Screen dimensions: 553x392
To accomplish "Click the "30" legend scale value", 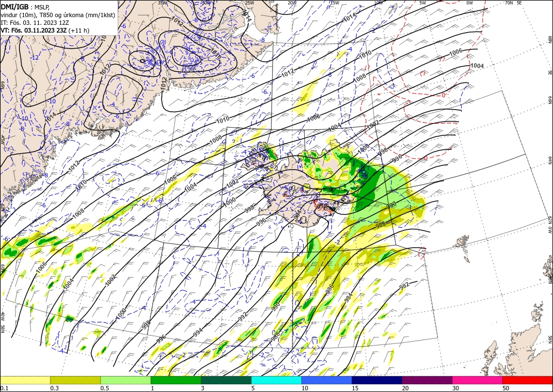I will (x=456, y=388).
